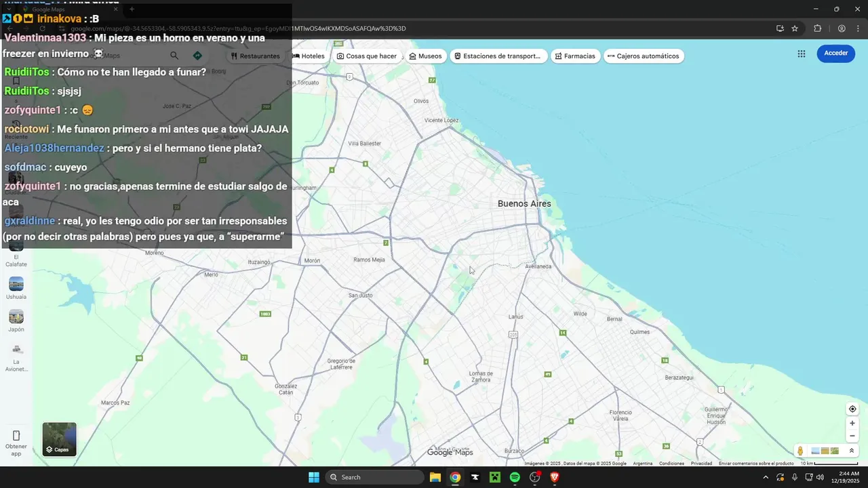Open File Explorer from the taskbar
The width and height of the screenshot is (868, 488).
[435, 477]
